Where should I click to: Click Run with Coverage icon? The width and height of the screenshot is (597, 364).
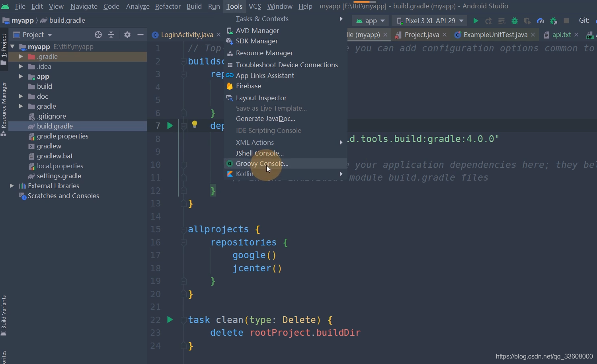tap(527, 21)
